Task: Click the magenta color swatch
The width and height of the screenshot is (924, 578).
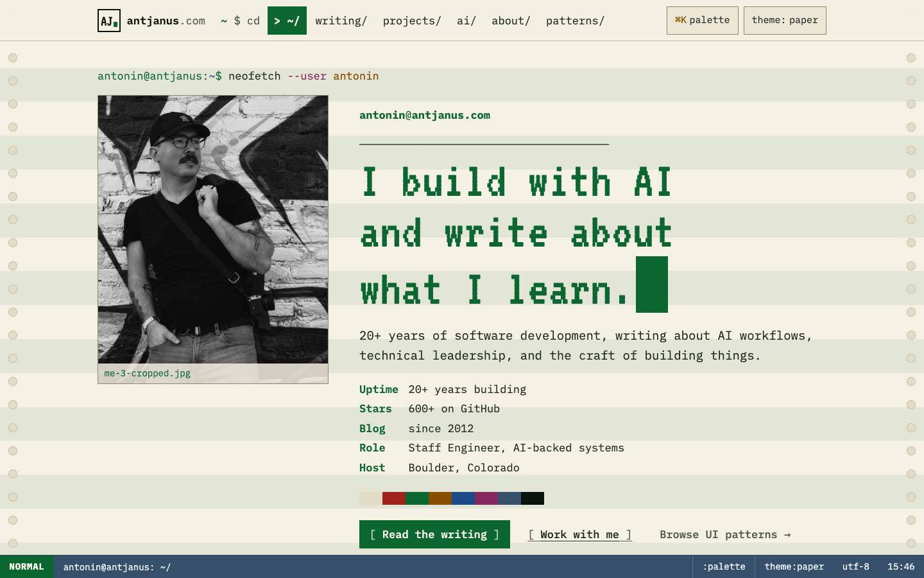Action: pyautogui.click(x=486, y=498)
